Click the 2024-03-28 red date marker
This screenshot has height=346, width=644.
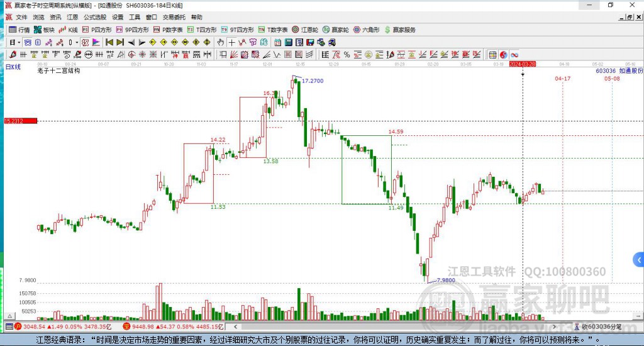(x=523, y=64)
